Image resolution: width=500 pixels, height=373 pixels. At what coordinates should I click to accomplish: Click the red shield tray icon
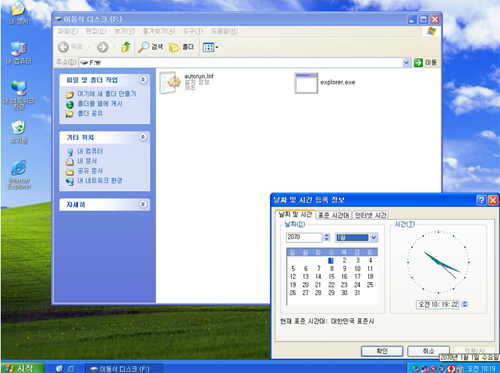pyautogui.click(x=433, y=369)
